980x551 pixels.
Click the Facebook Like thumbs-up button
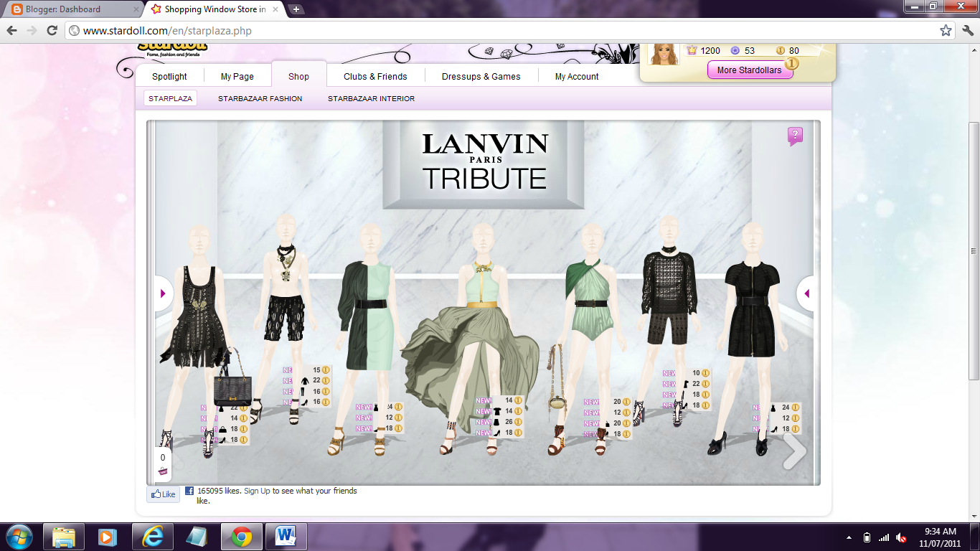[164, 494]
